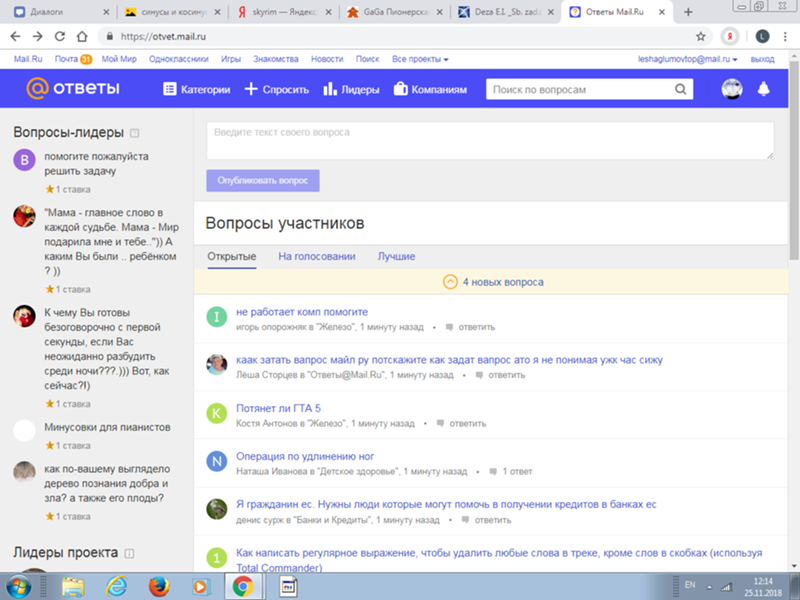The width and height of the screenshot is (800, 600).
Task: Click purple B avatar in Вопросы-лидеры
Action: point(24,160)
